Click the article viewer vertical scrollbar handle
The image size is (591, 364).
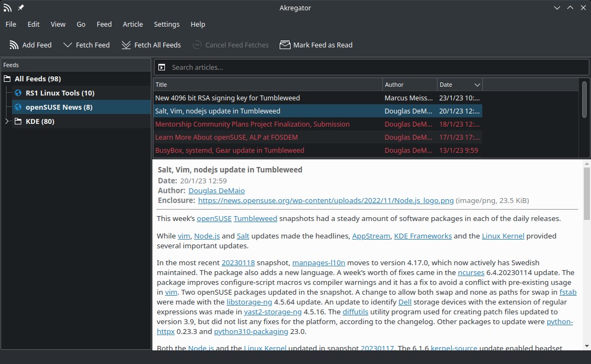[x=587, y=194]
